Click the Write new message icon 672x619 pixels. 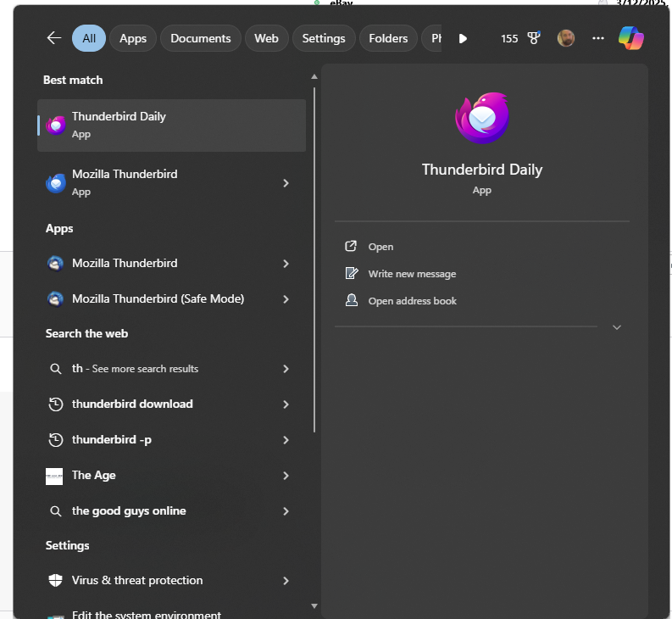pyautogui.click(x=352, y=273)
